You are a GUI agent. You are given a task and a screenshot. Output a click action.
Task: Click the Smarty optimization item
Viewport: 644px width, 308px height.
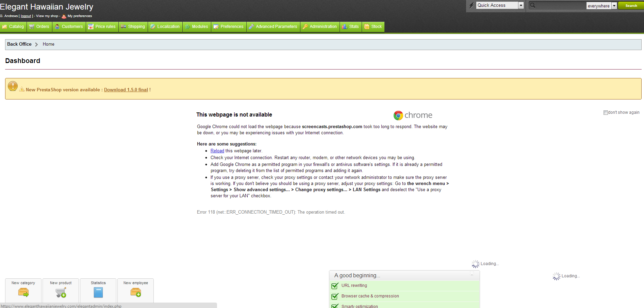(x=360, y=306)
